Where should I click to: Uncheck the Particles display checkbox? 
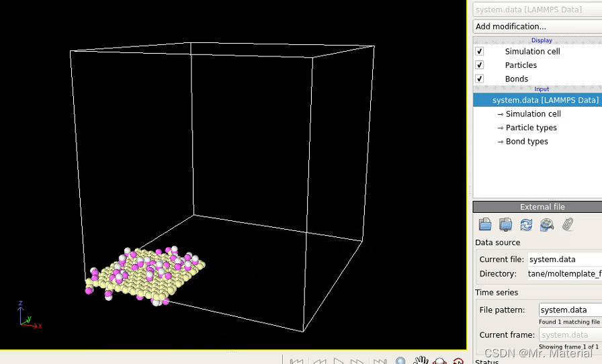(x=479, y=65)
